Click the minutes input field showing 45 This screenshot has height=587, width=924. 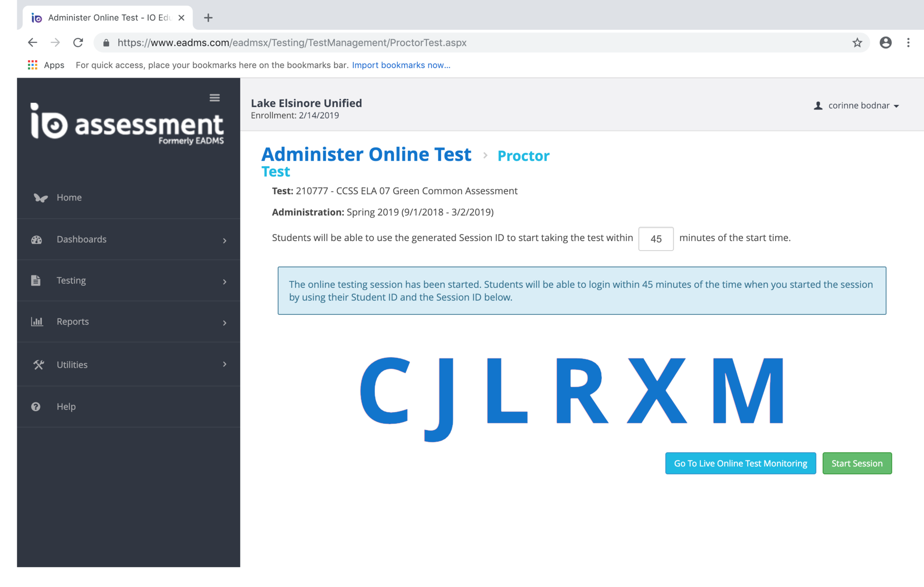click(656, 239)
